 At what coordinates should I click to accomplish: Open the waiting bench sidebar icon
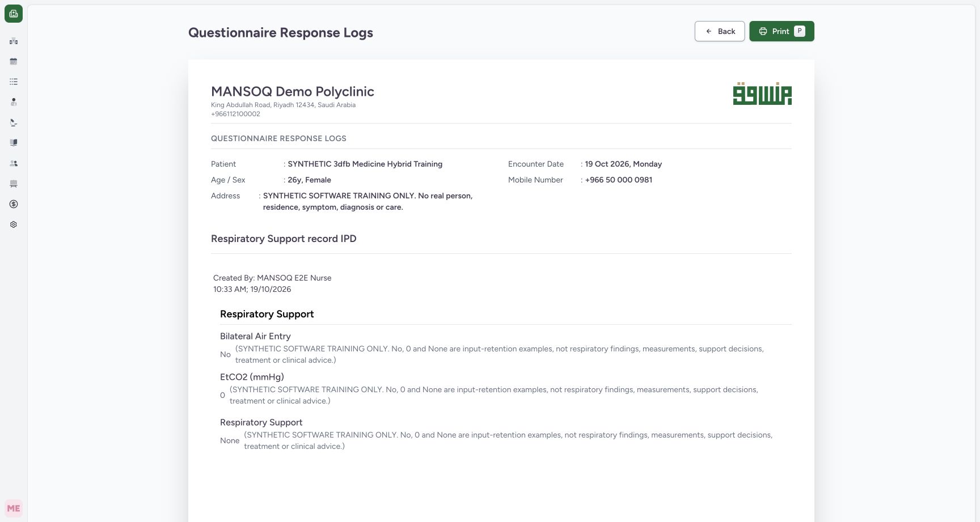pyautogui.click(x=14, y=184)
